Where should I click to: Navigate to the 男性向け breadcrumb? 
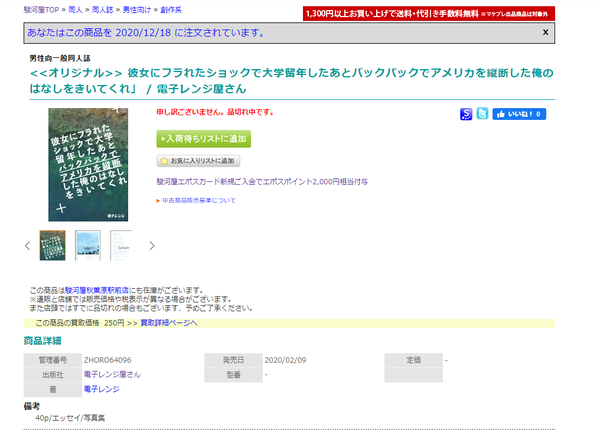pyautogui.click(x=137, y=10)
